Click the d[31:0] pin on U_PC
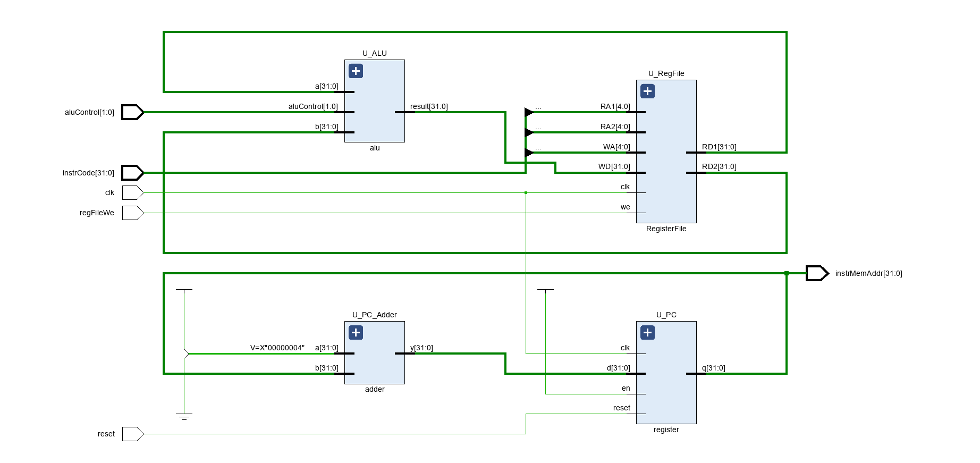The width and height of the screenshot is (980, 463). (x=619, y=368)
